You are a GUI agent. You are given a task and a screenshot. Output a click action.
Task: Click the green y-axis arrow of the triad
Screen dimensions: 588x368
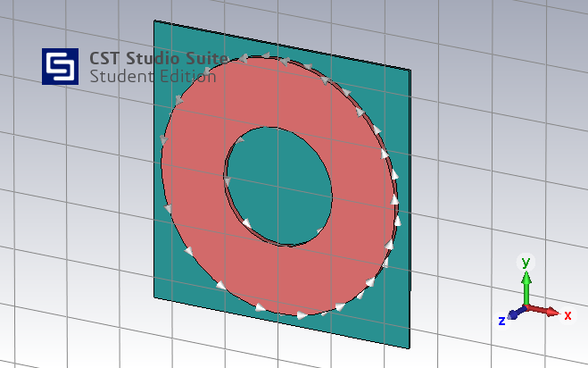click(x=526, y=288)
